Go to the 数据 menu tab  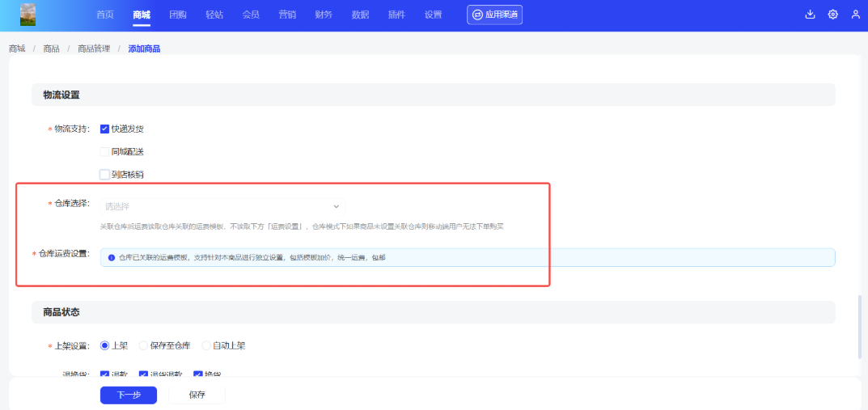click(x=361, y=15)
